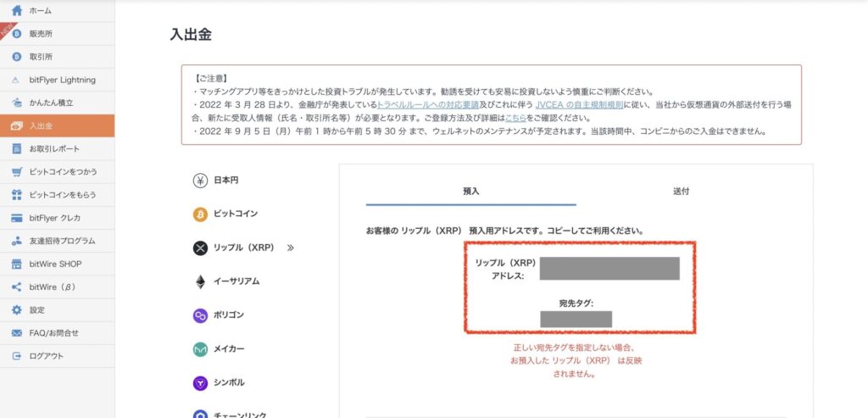Open the トラベルルールへの対応要請 link

(x=427, y=105)
